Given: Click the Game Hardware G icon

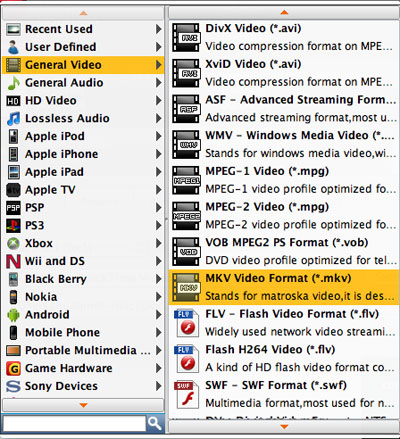Looking at the screenshot, I should 13,368.
